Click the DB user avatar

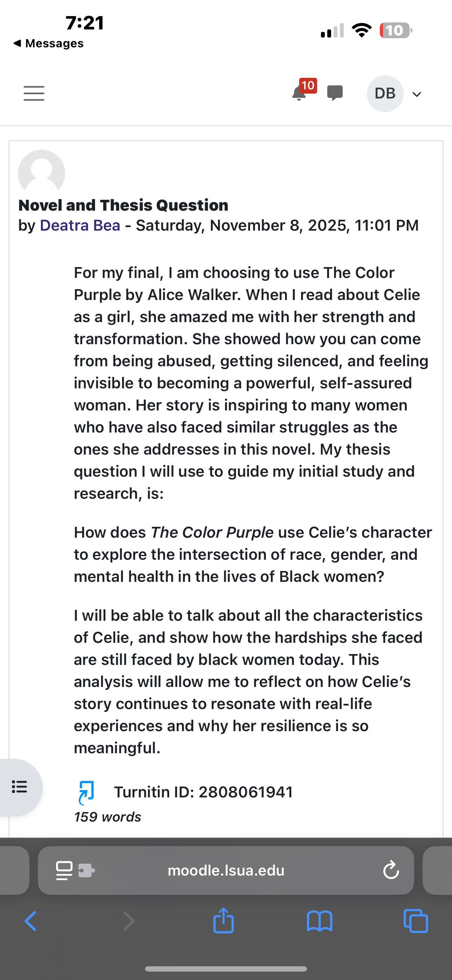(385, 94)
